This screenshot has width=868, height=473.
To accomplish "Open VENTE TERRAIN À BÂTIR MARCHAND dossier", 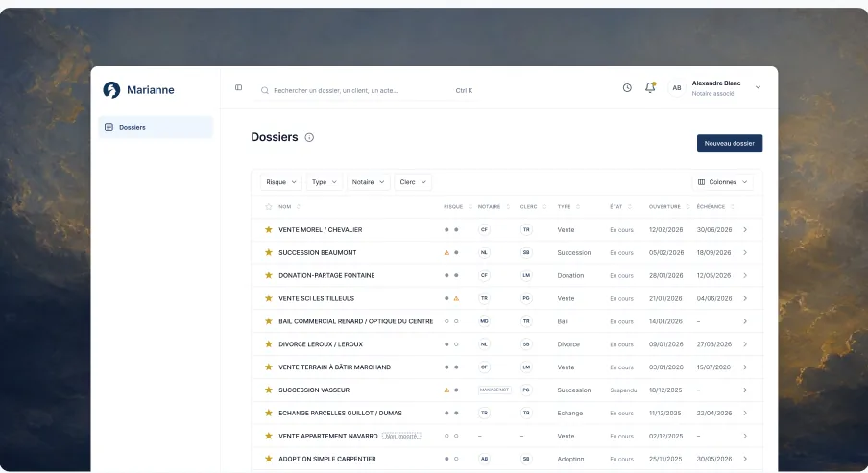I will point(334,367).
